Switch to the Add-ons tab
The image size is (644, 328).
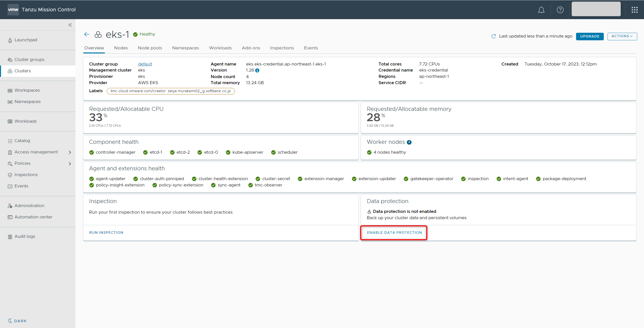(251, 48)
